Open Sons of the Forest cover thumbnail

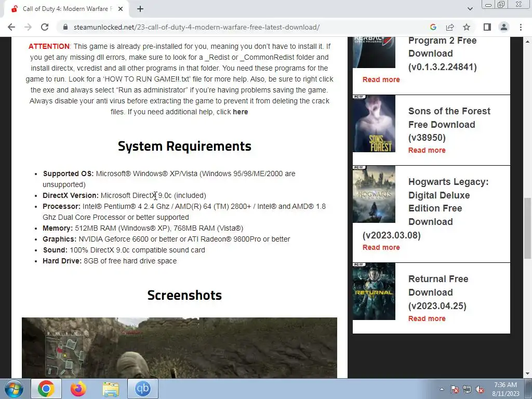[x=374, y=124]
